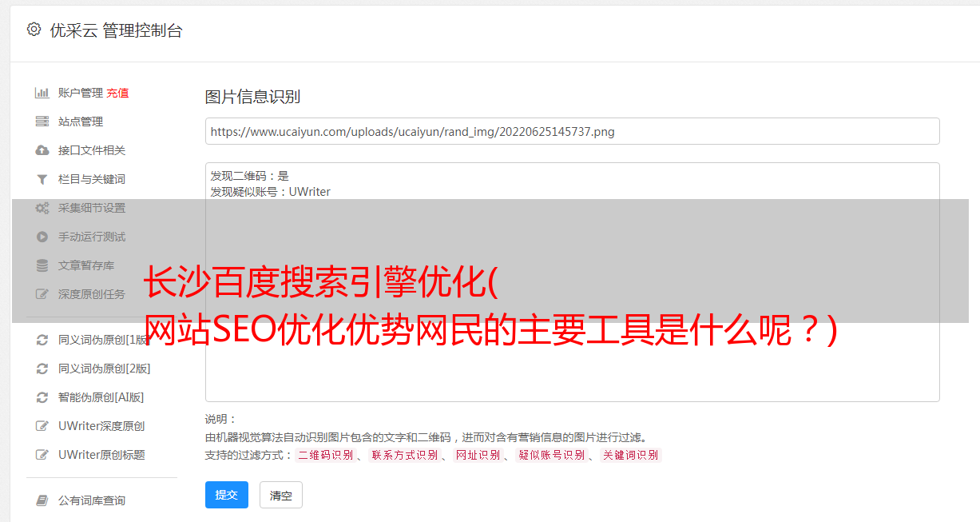Click the 关键词识别 tag
980x522 pixels.
[x=631, y=455]
